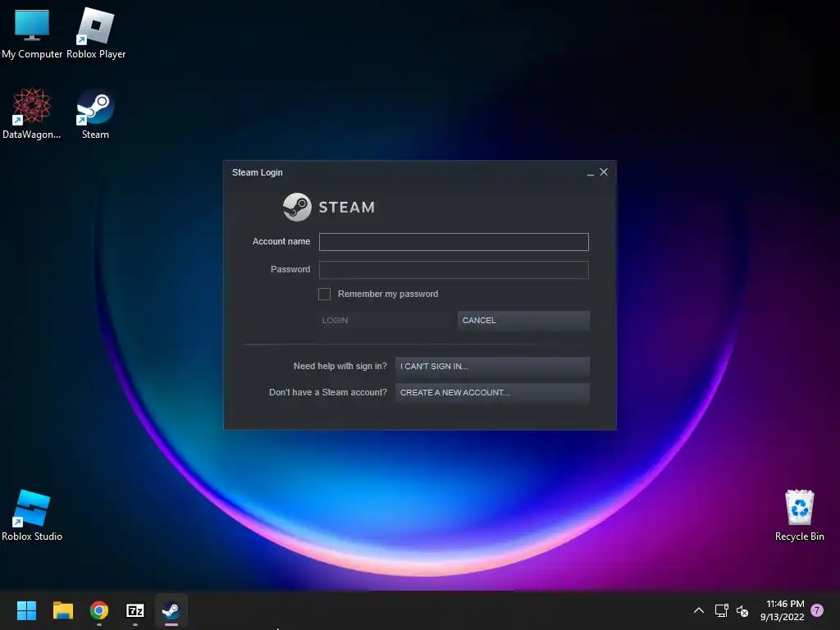Show hidden system tray icons

[x=699, y=610]
